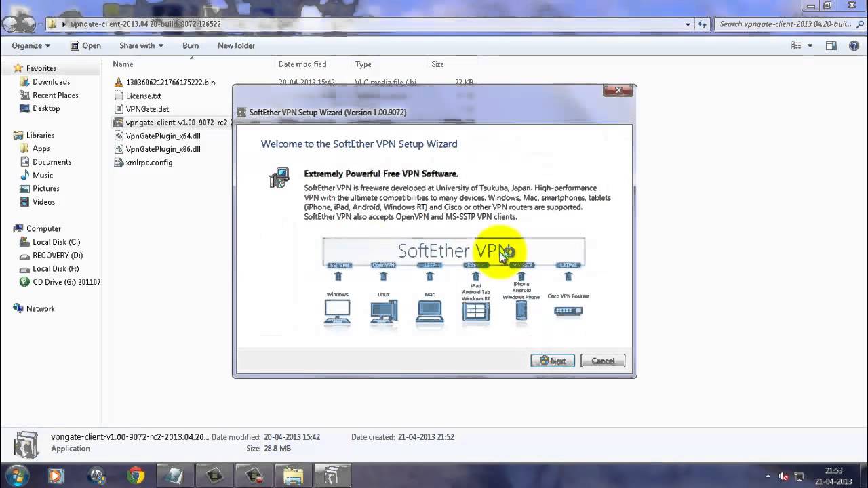The width and height of the screenshot is (868, 488).
Task: Click Burn in the Explorer toolbar
Action: click(191, 45)
